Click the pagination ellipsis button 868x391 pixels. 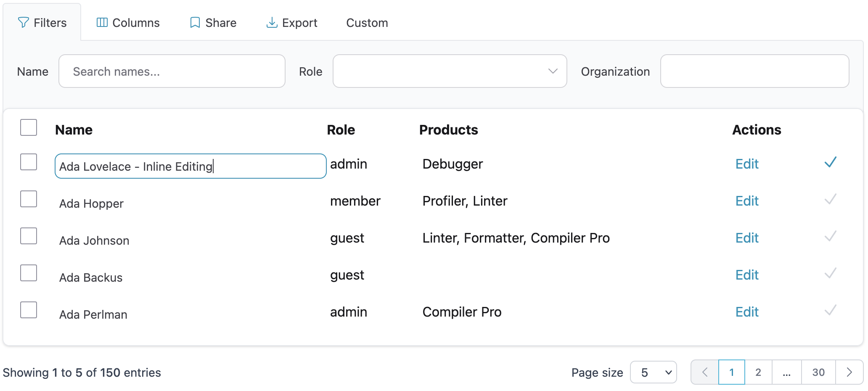point(786,372)
